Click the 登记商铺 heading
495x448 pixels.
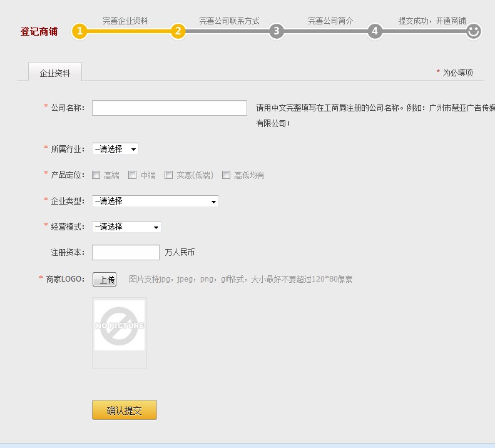coord(39,31)
